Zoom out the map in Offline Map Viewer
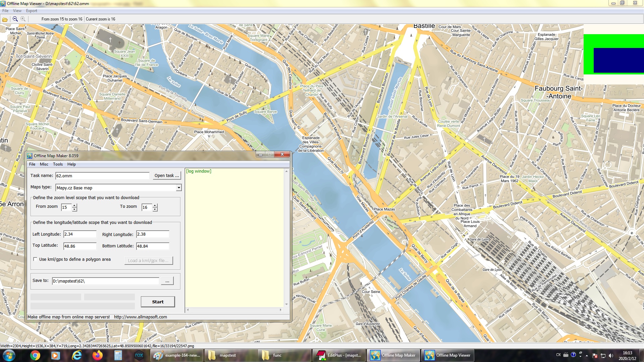The width and height of the screenshot is (644, 362). click(x=15, y=19)
